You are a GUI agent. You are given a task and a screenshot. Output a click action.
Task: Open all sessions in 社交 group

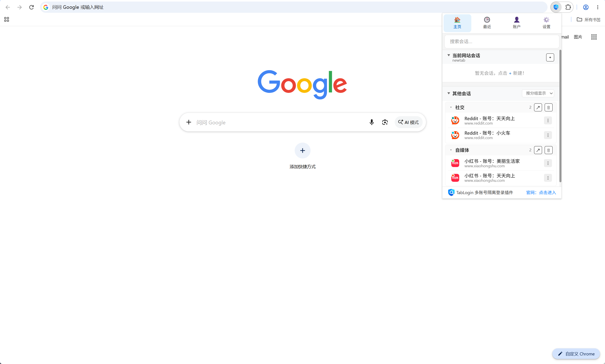pyautogui.click(x=538, y=107)
